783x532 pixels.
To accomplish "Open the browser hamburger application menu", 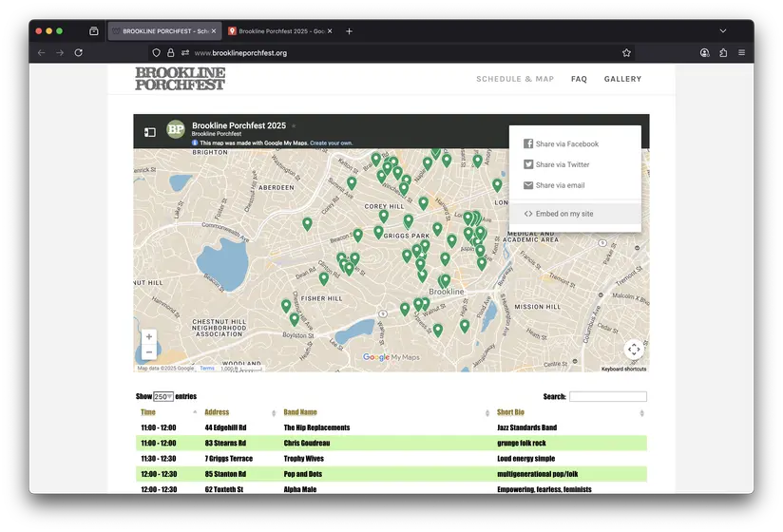I will (741, 53).
